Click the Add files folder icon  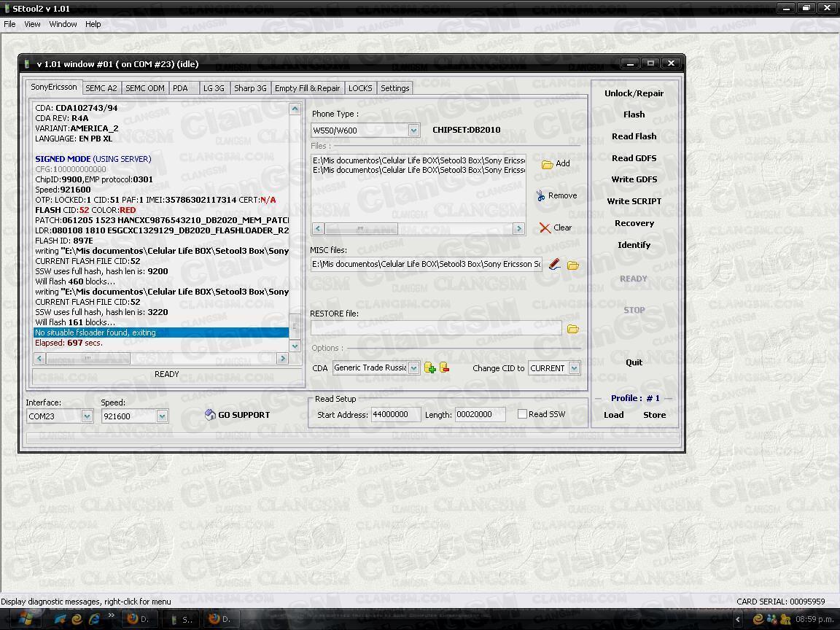pyautogui.click(x=547, y=164)
